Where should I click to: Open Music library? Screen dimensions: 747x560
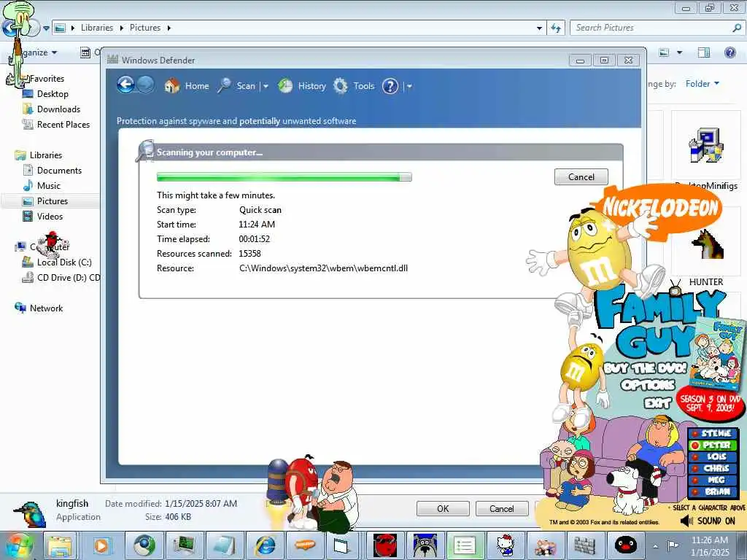pyautogui.click(x=49, y=186)
